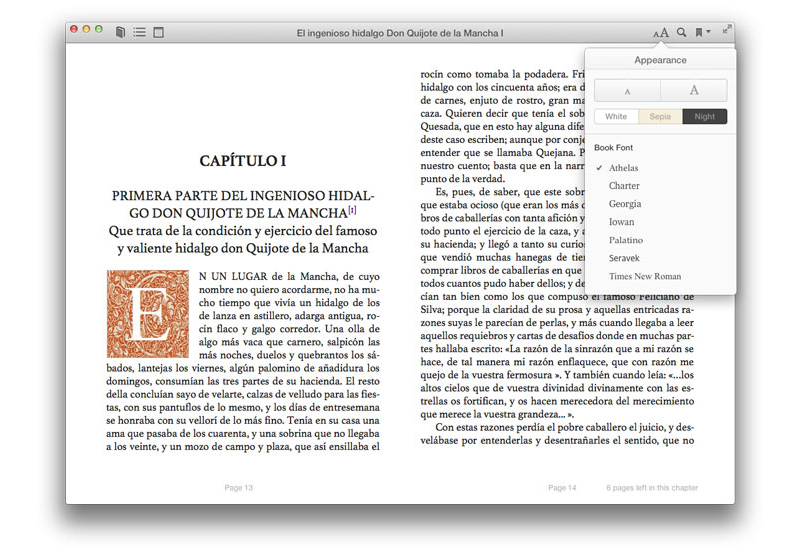Image resolution: width=800 pixels, height=553 pixels.
Task: Click '6 pages left in this chapter'
Action: pos(652,488)
